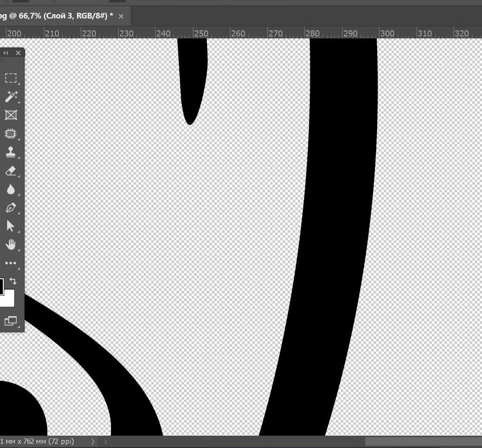Select the Rectangular Marquee tool

pyautogui.click(x=10, y=78)
